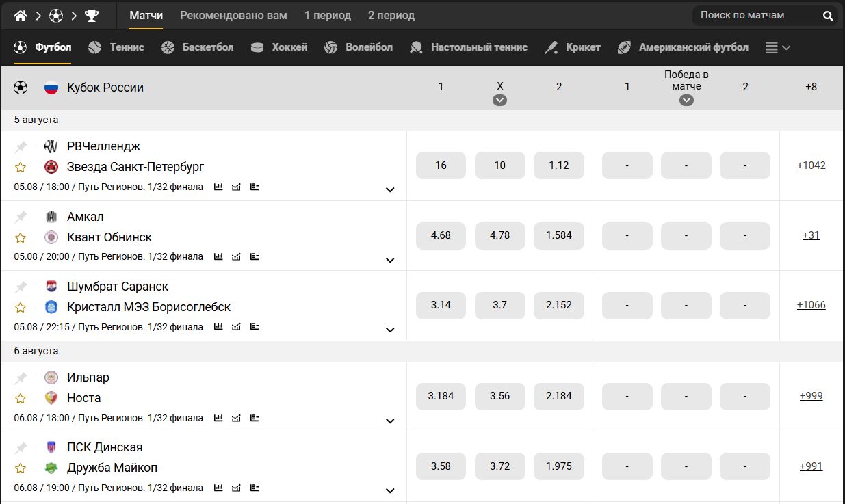Screen dimensions: 845x504
Task: Select the Хоккей sport tab
Action: [x=280, y=47]
